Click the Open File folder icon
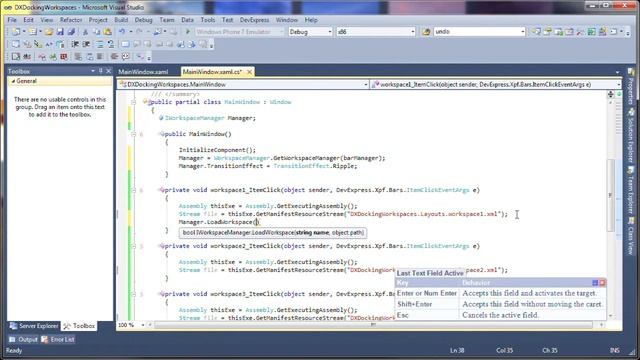The width and height of the screenshot is (640, 360). pyautogui.click(x=49, y=32)
